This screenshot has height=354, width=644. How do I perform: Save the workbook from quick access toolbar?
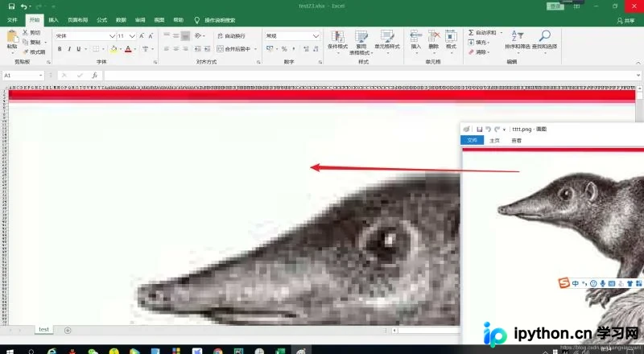pos(11,6)
